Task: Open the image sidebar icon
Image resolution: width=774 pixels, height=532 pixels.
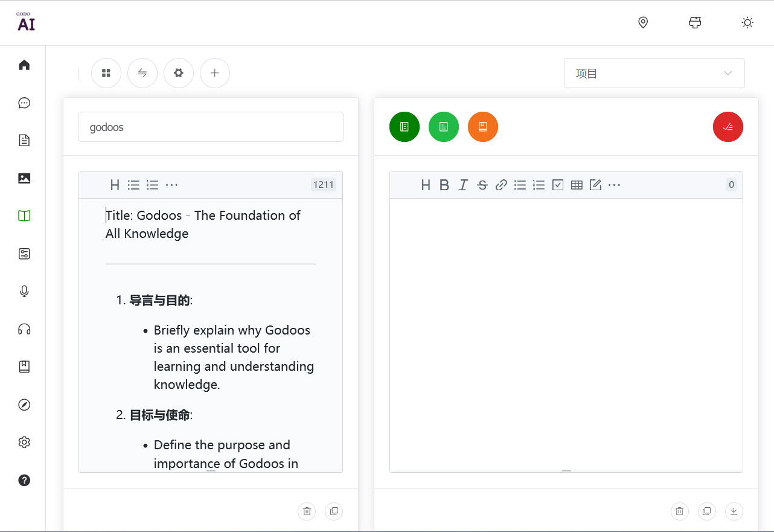Action: tap(24, 178)
